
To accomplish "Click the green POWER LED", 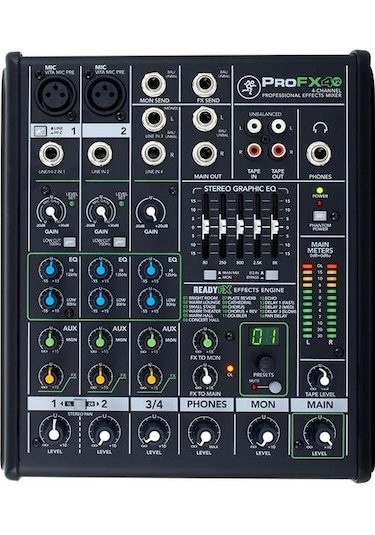I will click(x=320, y=190).
